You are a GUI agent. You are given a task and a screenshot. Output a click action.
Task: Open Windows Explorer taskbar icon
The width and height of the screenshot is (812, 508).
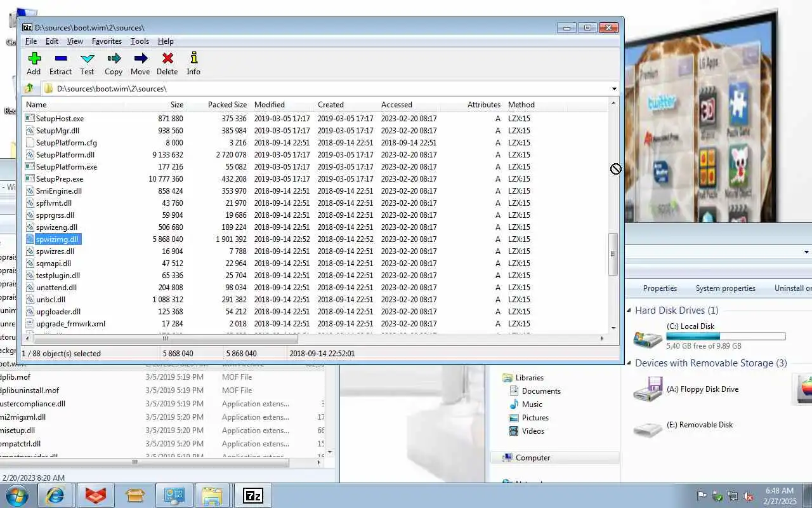[212, 495]
